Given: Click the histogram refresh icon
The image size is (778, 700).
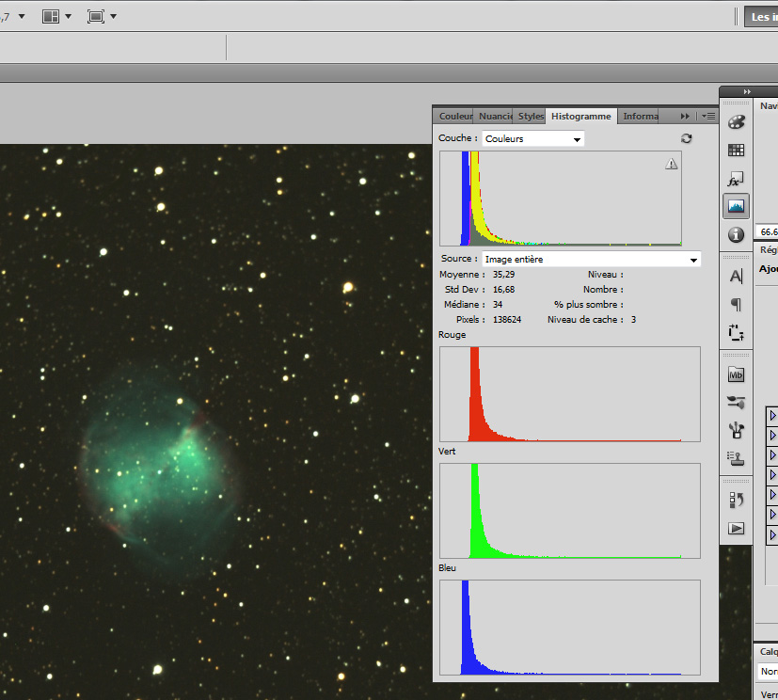Looking at the screenshot, I should point(686,138).
